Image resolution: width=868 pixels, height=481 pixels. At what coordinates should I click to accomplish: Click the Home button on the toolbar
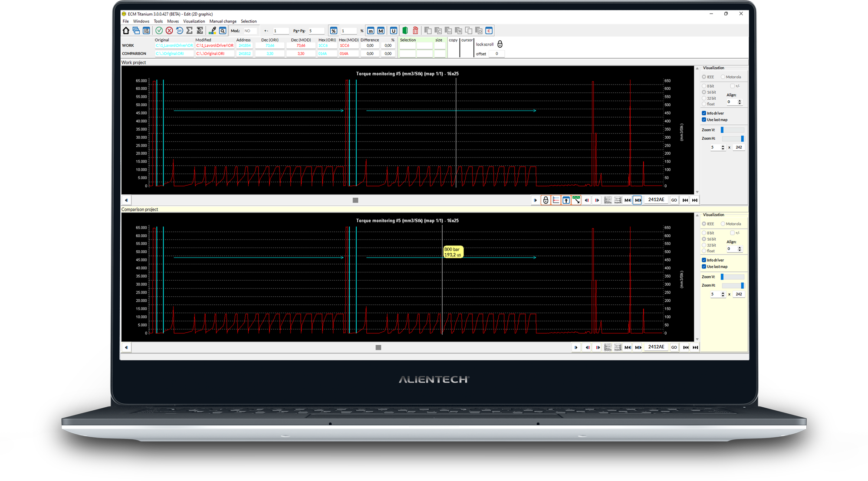coord(125,30)
